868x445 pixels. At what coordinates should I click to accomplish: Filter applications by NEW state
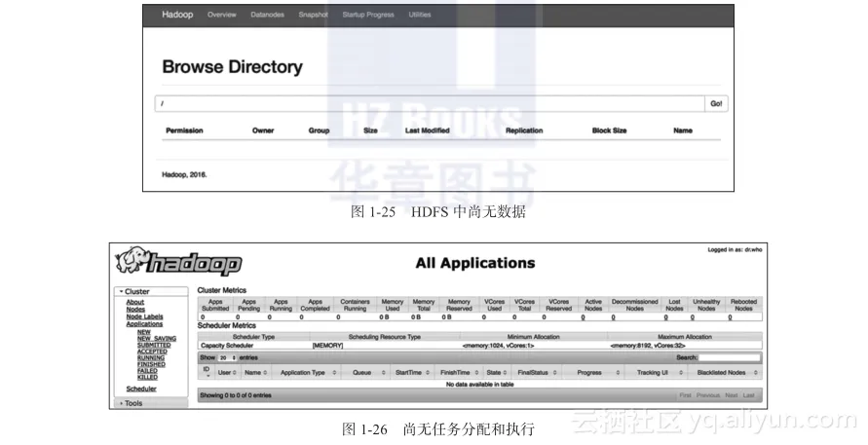click(x=144, y=332)
